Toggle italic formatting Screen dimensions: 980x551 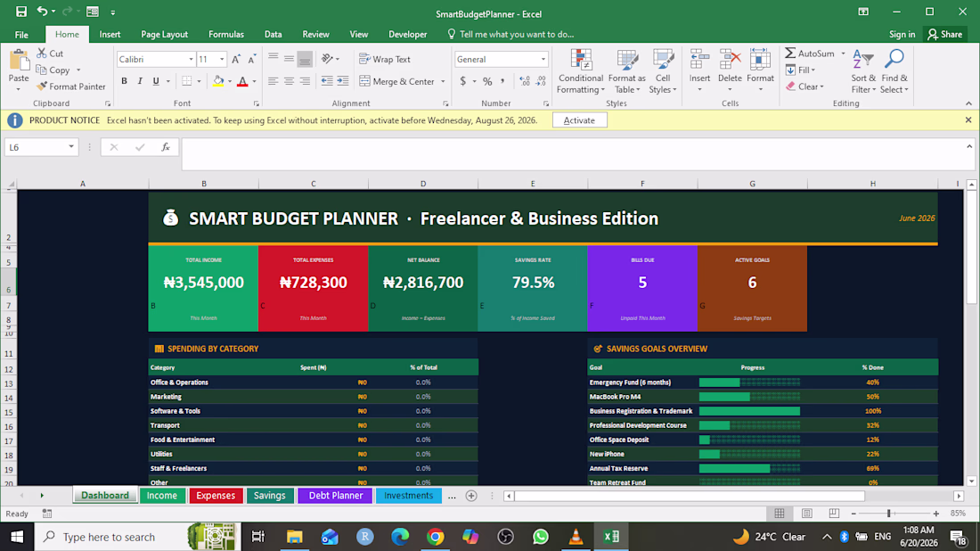point(140,81)
